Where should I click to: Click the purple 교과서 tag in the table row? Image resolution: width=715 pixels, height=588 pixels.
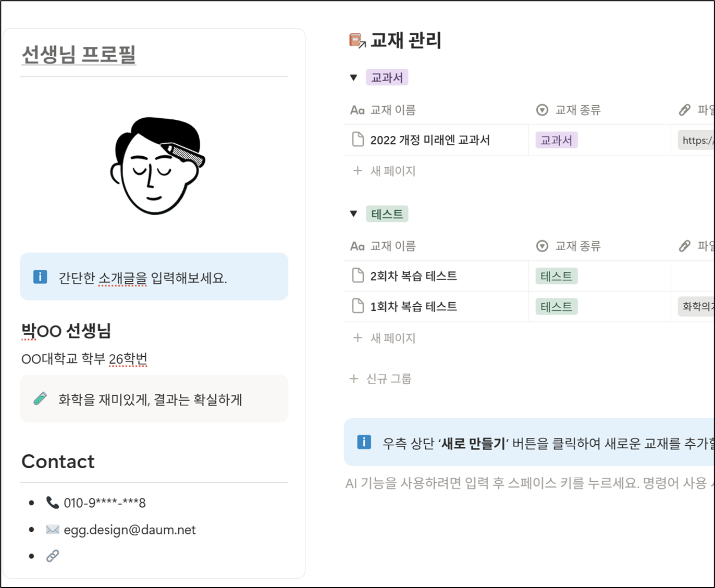(556, 140)
